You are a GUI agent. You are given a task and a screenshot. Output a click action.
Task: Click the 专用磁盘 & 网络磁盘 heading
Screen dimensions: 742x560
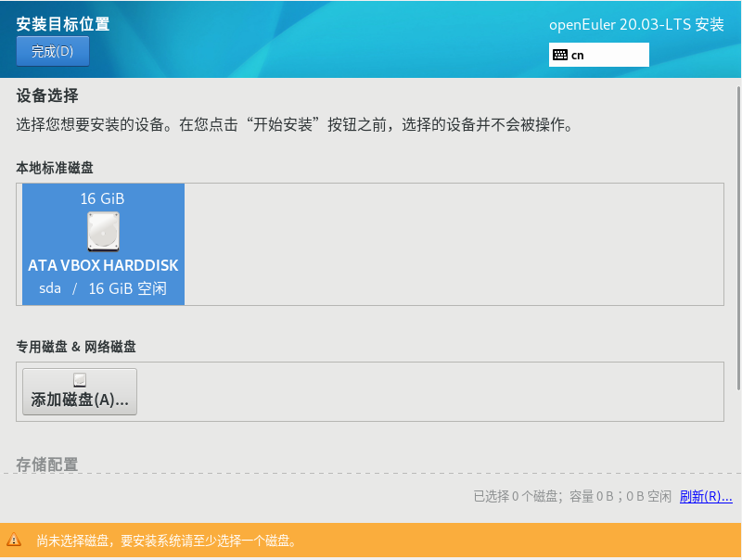pos(76,347)
